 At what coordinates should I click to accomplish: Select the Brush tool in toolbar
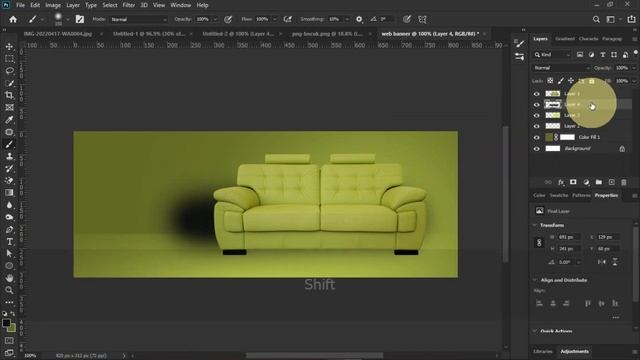point(9,144)
